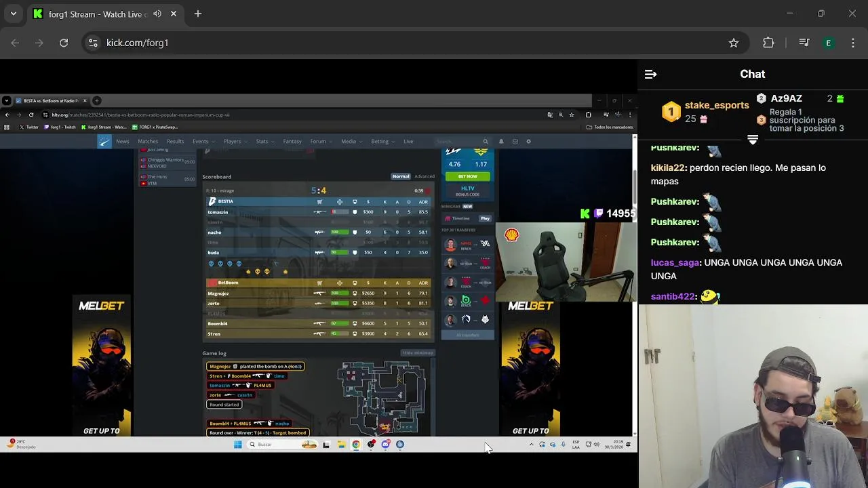The width and height of the screenshot is (868, 488).
Task: Click green BET NOW button
Action: click(467, 176)
